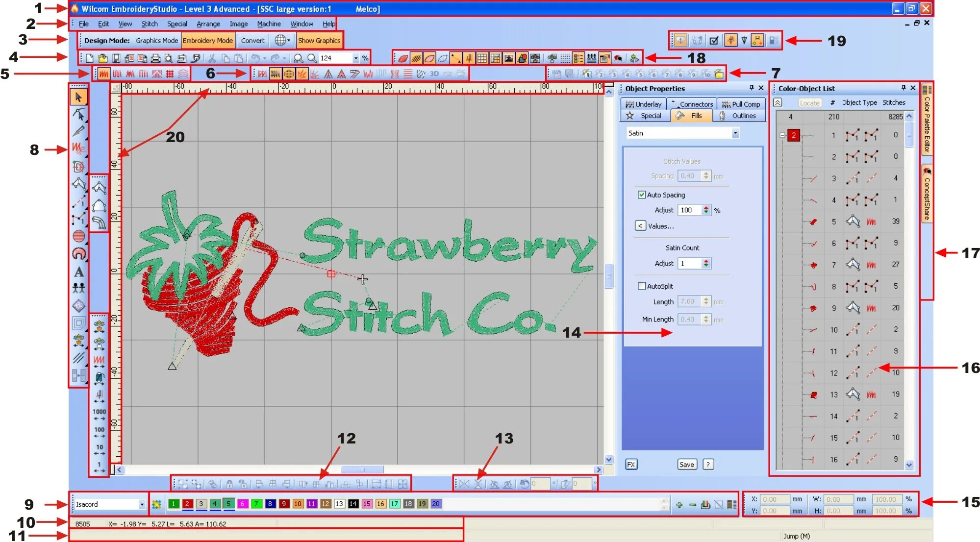Close the Color-Object List panel
The image size is (980, 542).
[x=913, y=88]
